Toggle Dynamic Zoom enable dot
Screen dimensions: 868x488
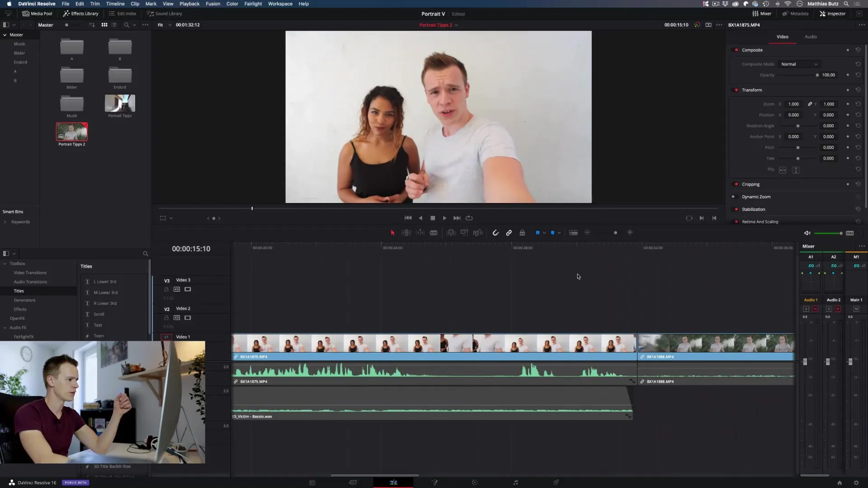[x=733, y=197]
